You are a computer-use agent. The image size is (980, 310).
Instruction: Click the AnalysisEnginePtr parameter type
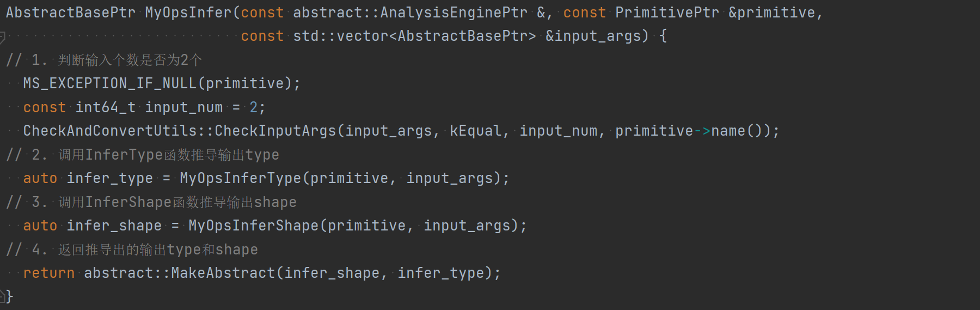coord(454,13)
